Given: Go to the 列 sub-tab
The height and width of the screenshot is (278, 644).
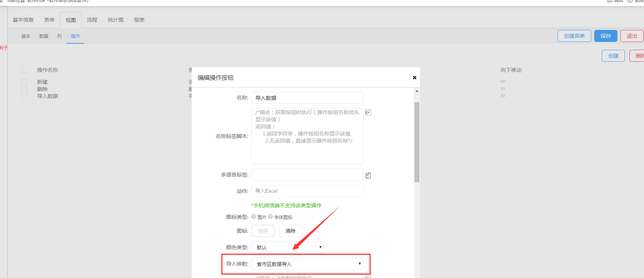Looking at the screenshot, I should tap(60, 36).
